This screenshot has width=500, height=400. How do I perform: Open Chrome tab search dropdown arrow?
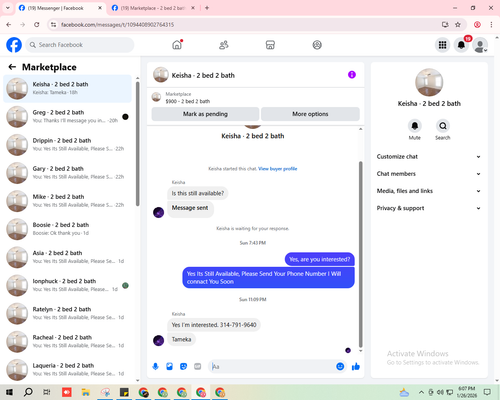click(8, 8)
